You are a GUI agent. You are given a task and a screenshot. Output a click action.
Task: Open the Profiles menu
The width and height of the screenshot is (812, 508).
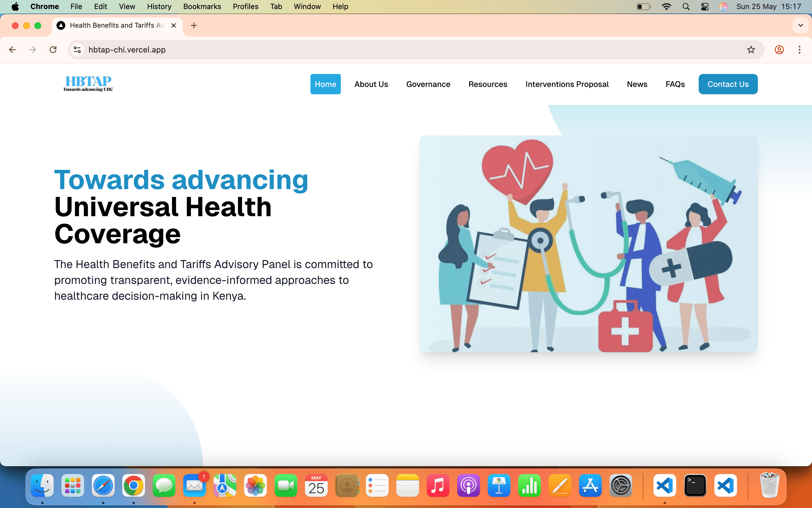[246, 6]
